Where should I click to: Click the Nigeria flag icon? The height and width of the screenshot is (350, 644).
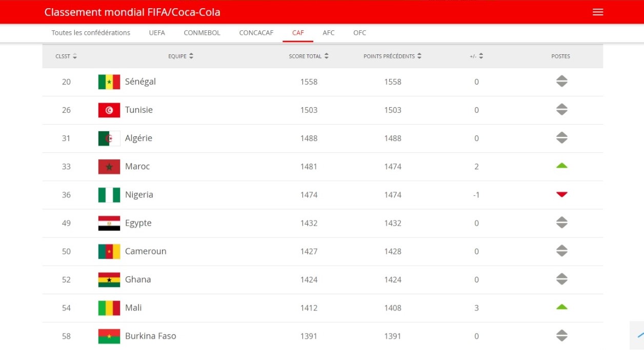[x=109, y=195]
